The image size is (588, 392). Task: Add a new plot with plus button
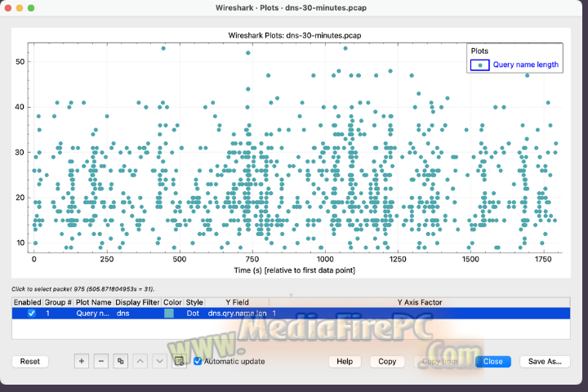pos(82,361)
